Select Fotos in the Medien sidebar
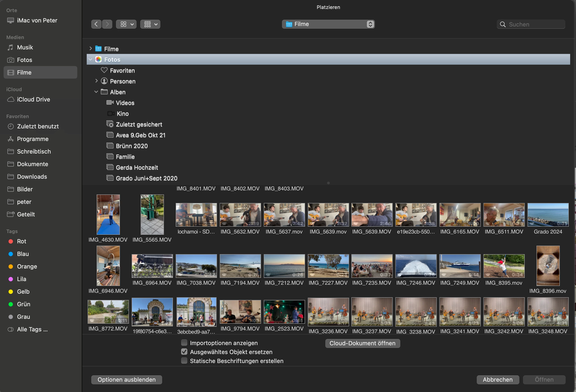The image size is (576, 392). [x=24, y=60]
